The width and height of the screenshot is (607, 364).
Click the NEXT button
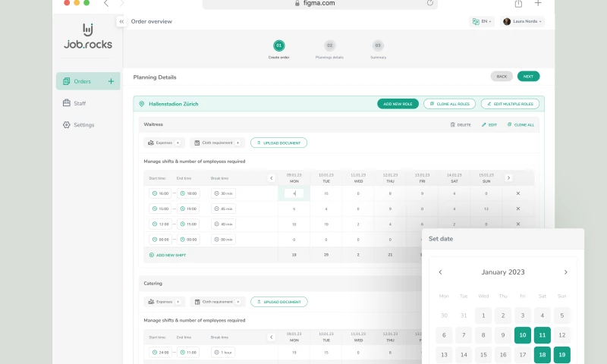pyautogui.click(x=528, y=77)
